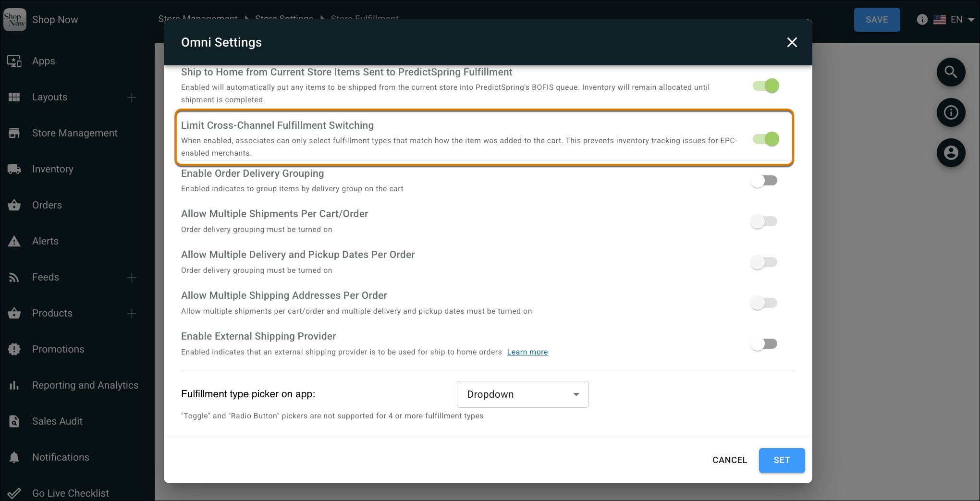Enable Order Delivery Grouping toggle

[764, 181]
